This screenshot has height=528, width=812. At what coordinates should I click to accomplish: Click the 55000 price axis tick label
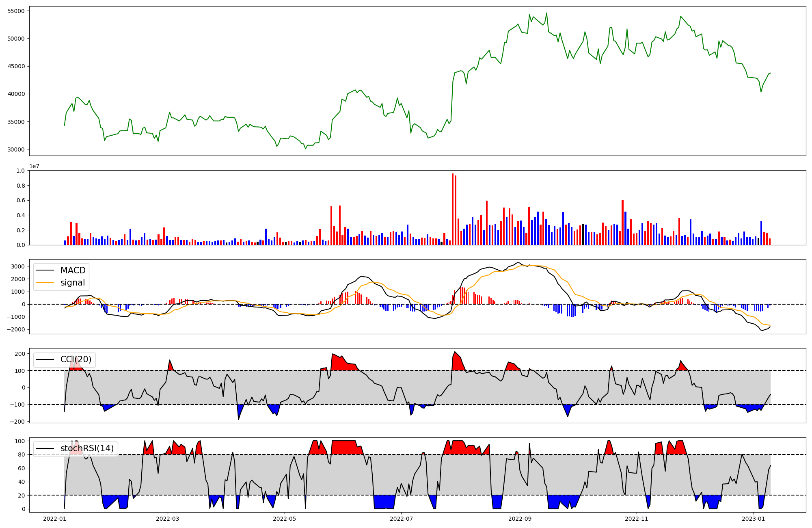[16, 11]
